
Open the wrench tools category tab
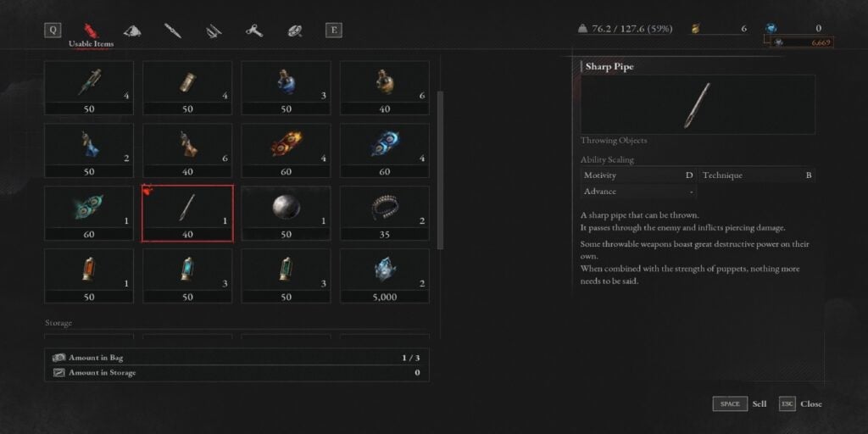click(x=254, y=31)
